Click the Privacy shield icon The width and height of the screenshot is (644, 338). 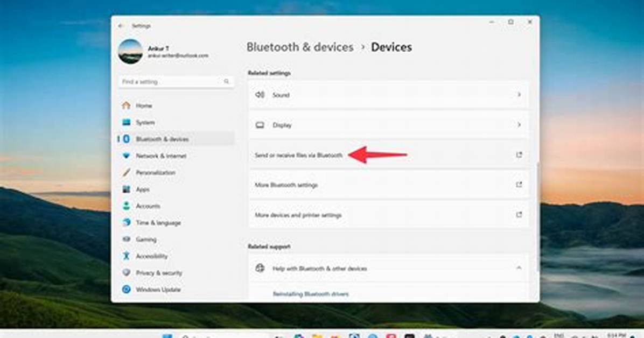pos(127,273)
